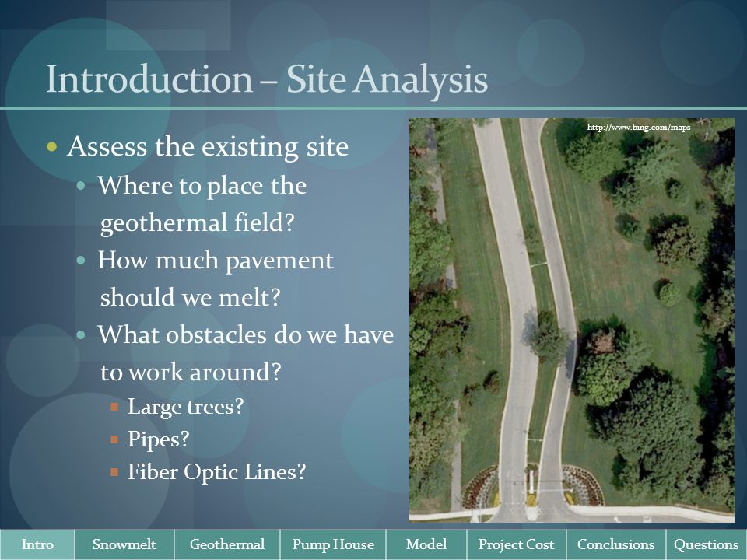Switch to the Geothermal tab
747x560 pixels.
tap(227, 544)
